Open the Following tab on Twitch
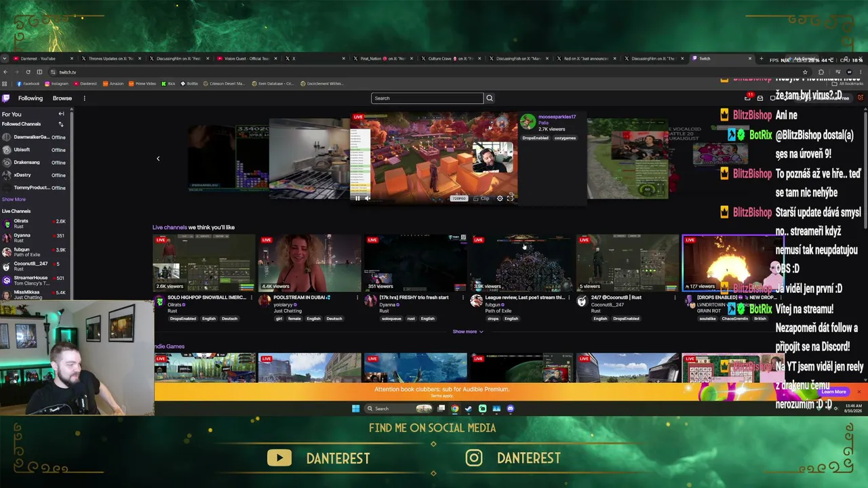 31,98
